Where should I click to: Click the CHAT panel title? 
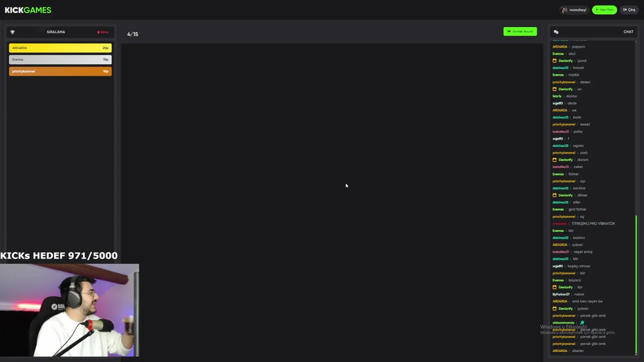628,32
